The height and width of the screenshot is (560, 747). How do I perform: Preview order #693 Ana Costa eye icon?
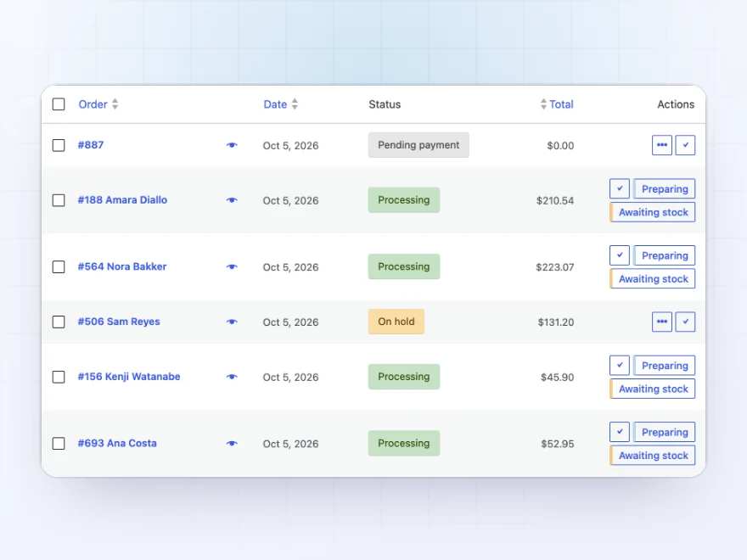(232, 443)
